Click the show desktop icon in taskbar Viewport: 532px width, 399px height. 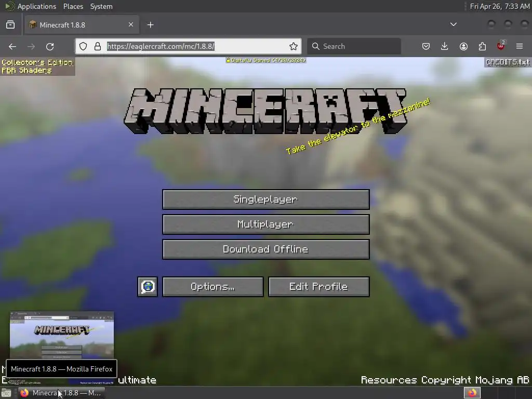[x=6, y=393]
